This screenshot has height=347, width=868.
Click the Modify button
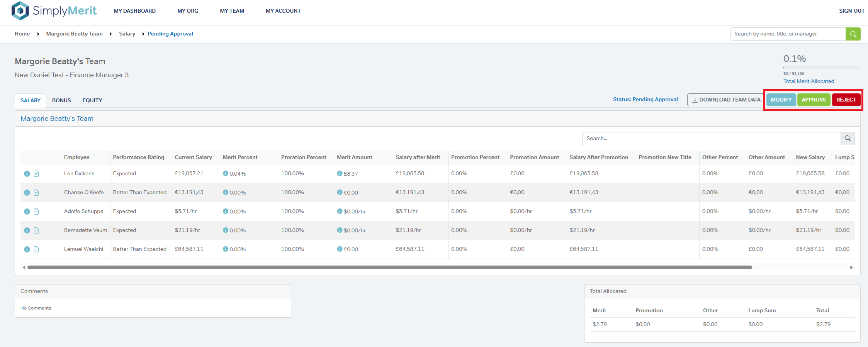point(781,100)
